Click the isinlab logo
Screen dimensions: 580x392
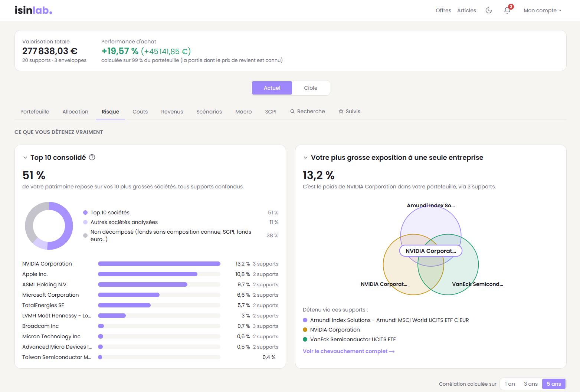click(33, 10)
